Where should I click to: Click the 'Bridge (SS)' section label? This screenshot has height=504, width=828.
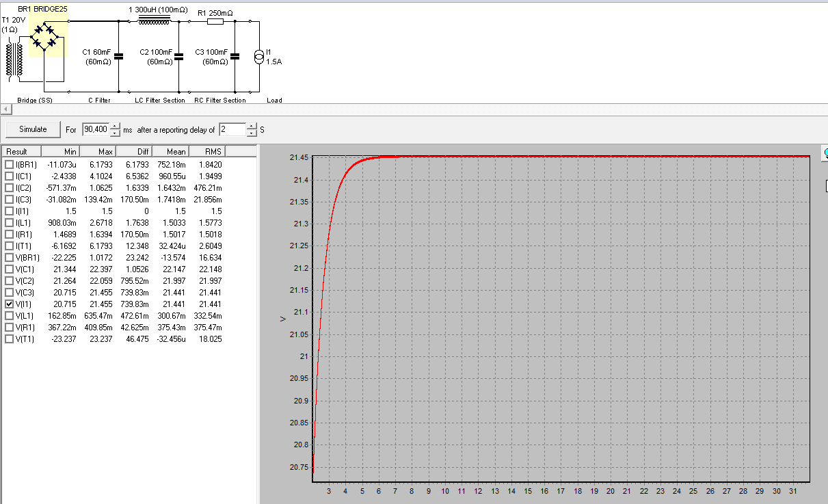pyautogui.click(x=35, y=100)
